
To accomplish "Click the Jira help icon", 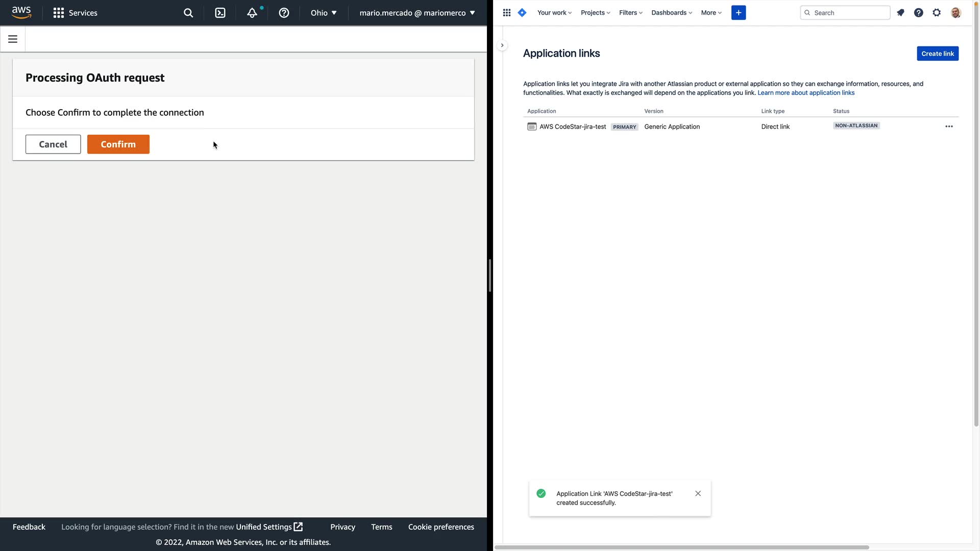I will click(x=918, y=13).
